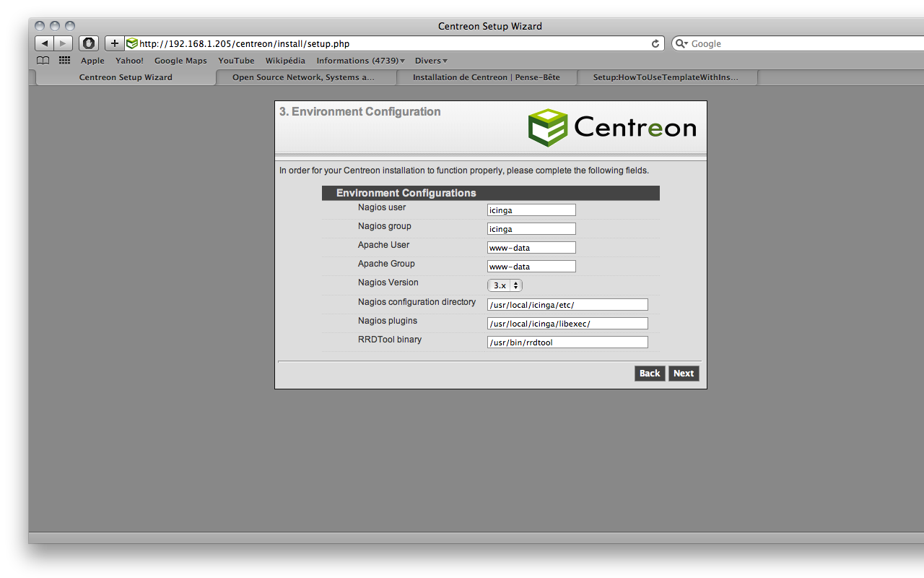Click the 'Nagios configuration directory' label

417,302
